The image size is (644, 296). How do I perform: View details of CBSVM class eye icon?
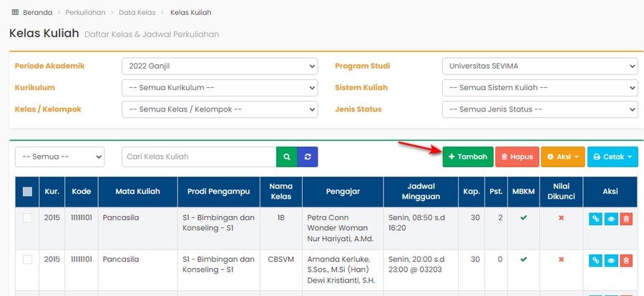click(611, 261)
